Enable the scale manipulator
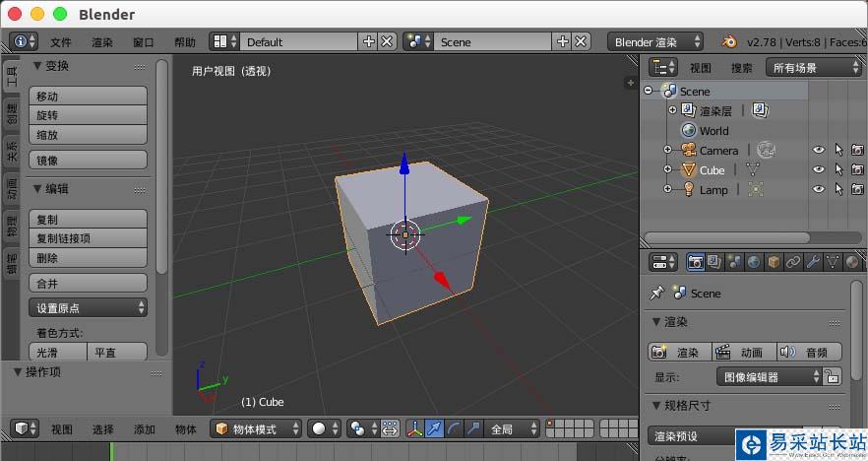868x461 pixels. [473, 428]
